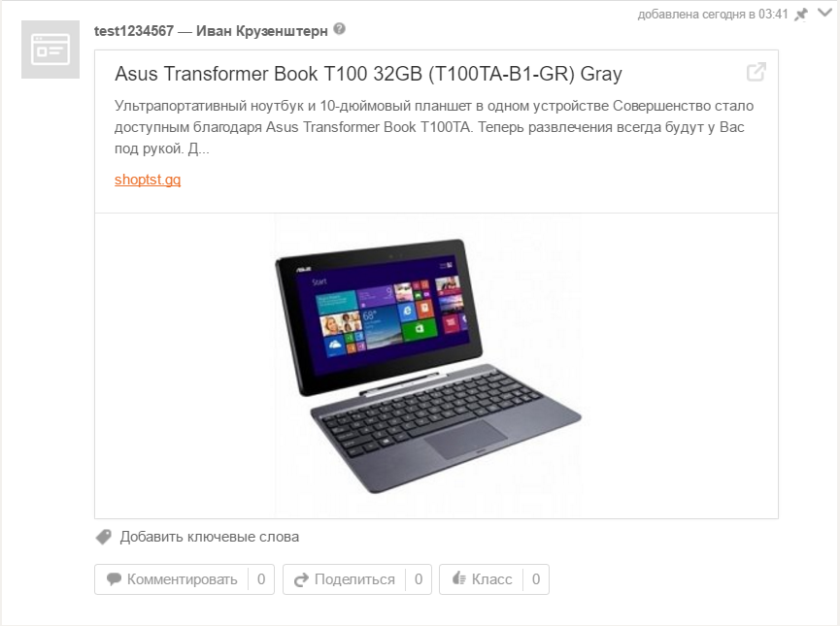Click the tag icon beside keywords
Viewport: 840px width, 626px height.
point(103,537)
